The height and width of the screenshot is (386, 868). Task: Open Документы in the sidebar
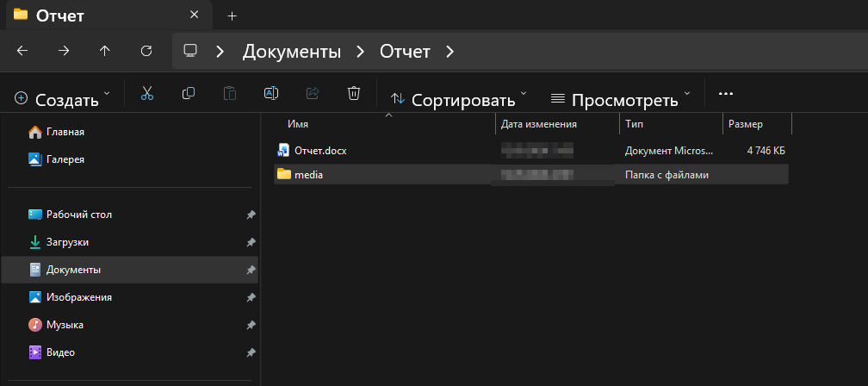click(x=129, y=270)
